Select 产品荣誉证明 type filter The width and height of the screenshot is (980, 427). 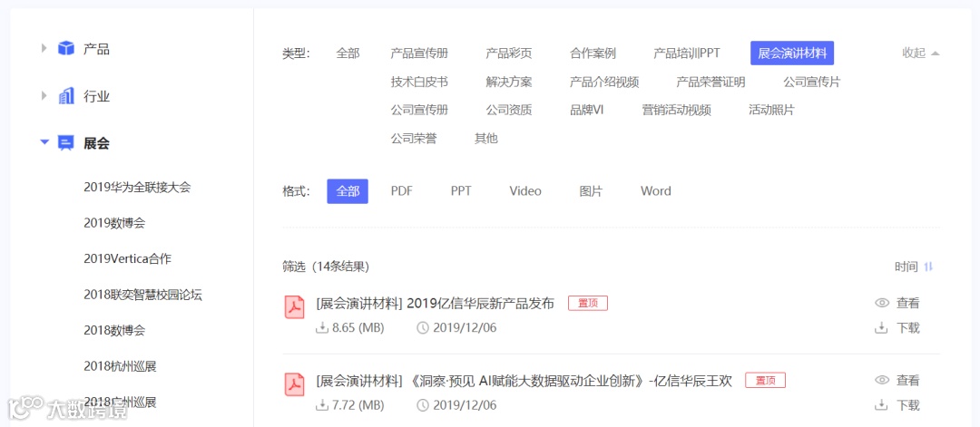click(710, 82)
